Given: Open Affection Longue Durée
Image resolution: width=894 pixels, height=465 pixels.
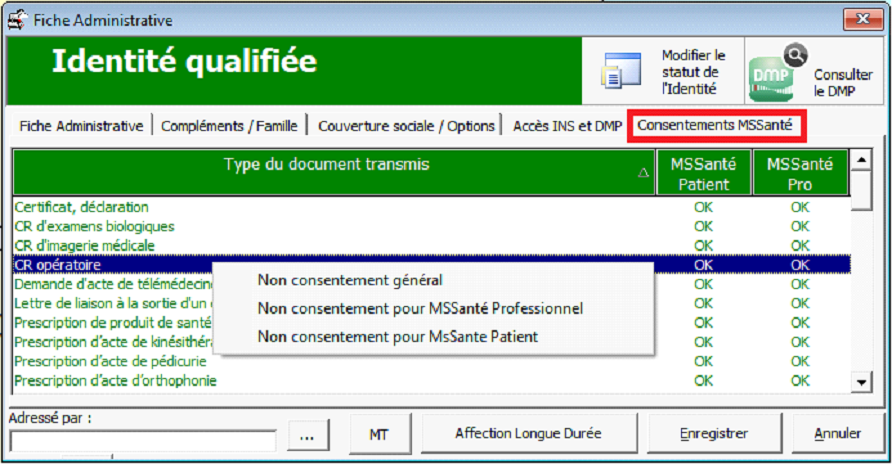Looking at the screenshot, I should point(529,434).
